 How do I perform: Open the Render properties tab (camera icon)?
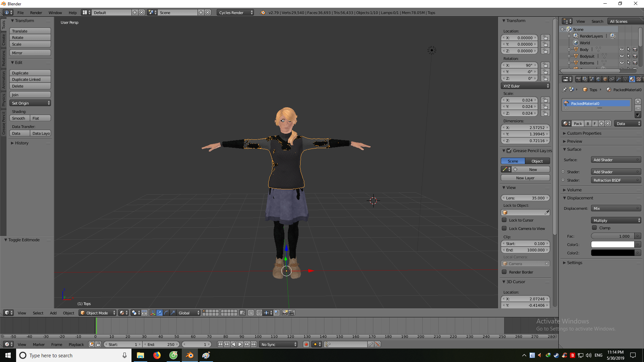[578, 79]
